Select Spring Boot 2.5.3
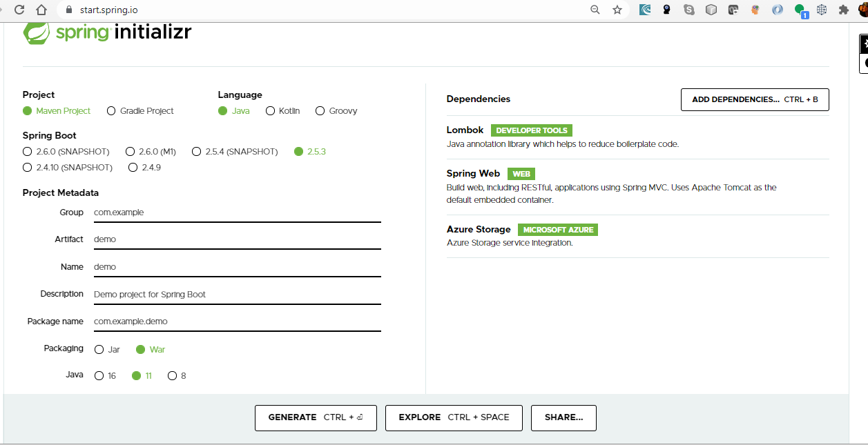This screenshot has width=868, height=445. point(310,151)
